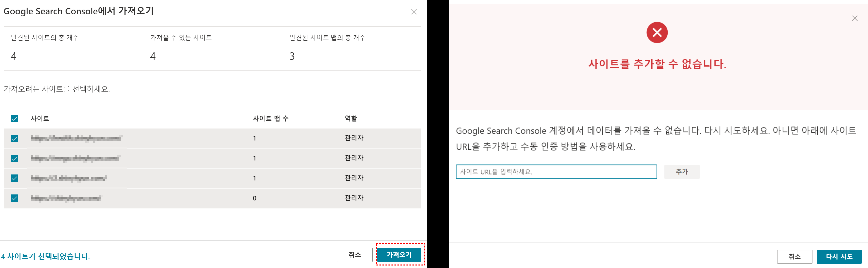Click the 역할 column header

[351, 119]
